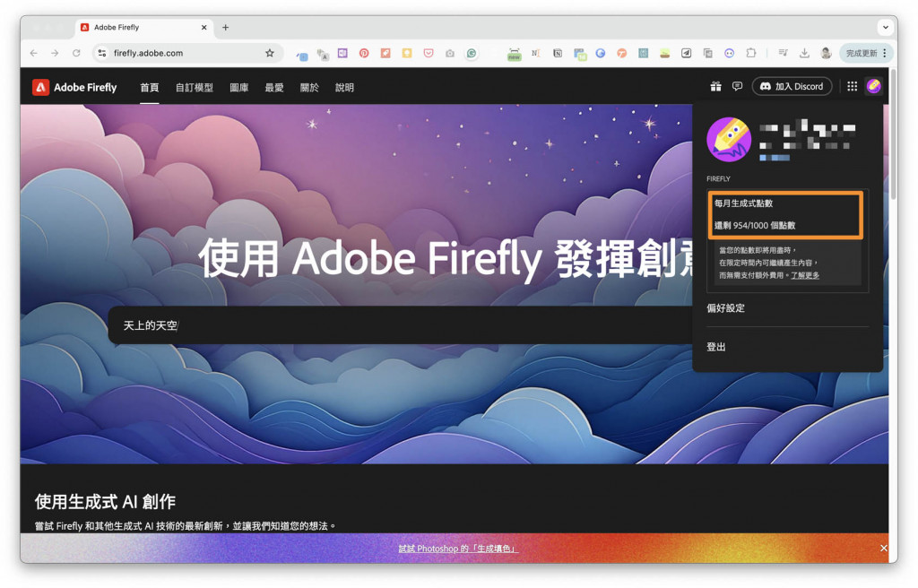Open the tab search chevron dropdown
The image size is (918, 588).
[886, 27]
